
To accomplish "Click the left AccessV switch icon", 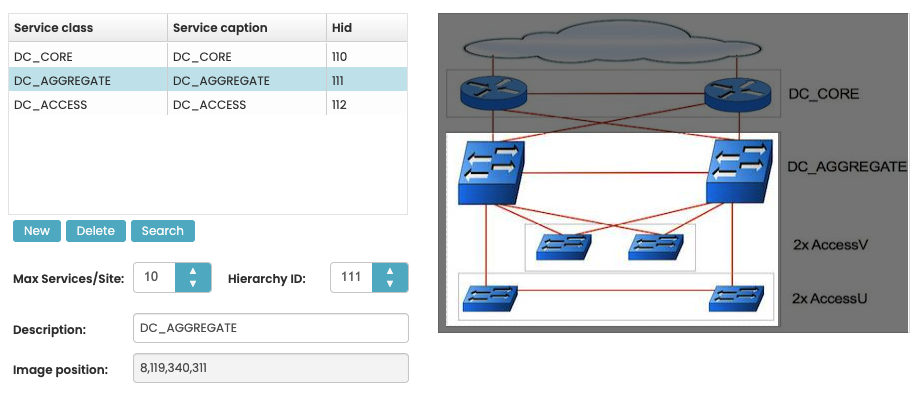I will [563, 247].
